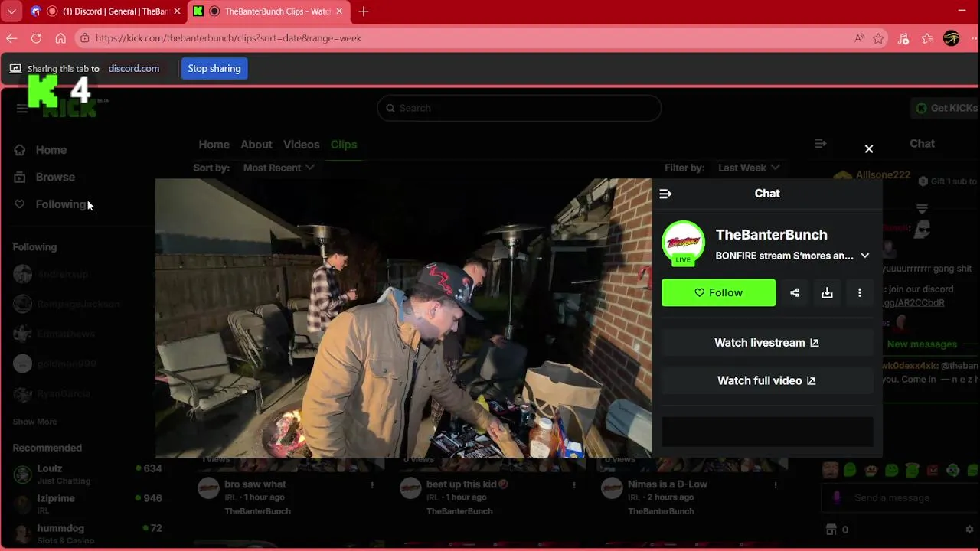Open Iziprime recommended channel

click(87, 504)
